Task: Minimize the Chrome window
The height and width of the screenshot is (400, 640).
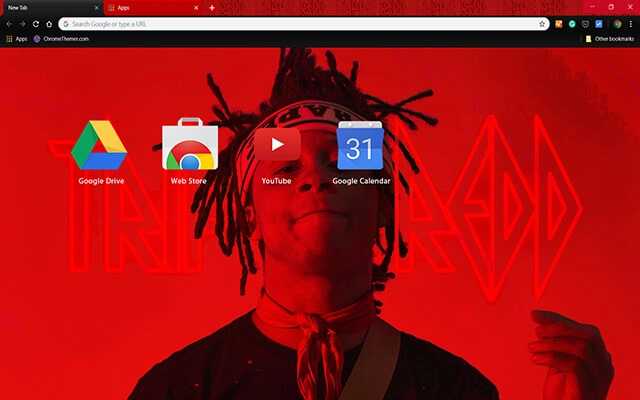Action: pos(592,7)
